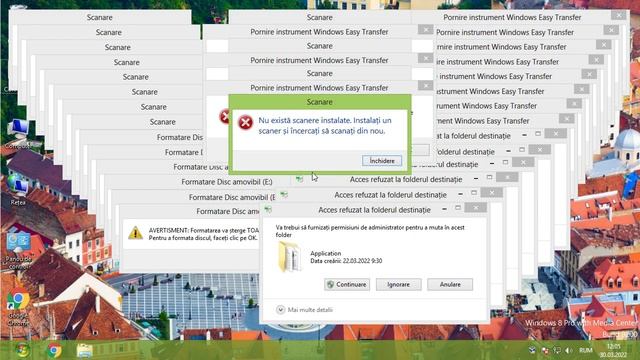640x360 pixels.
Task: Expand Mai multe detalii section
Action: pyautogui.click(x=304, y=310)
